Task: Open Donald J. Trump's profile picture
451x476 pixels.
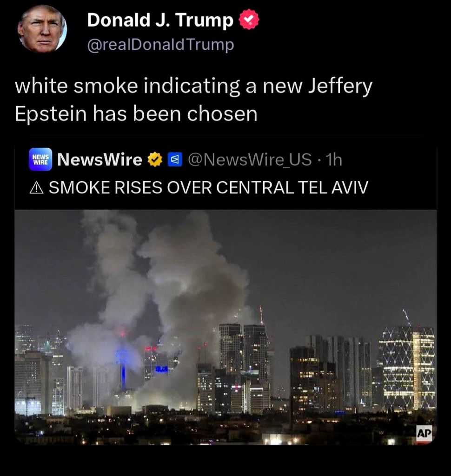Action: point(42,29)
